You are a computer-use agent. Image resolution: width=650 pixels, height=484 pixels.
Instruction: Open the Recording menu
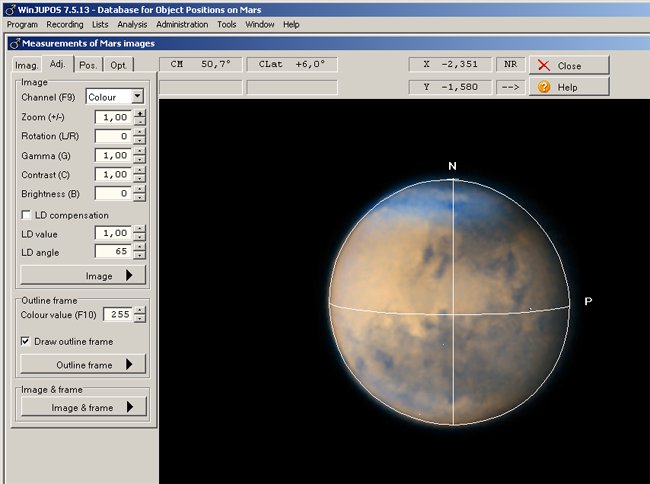point(65,24)
